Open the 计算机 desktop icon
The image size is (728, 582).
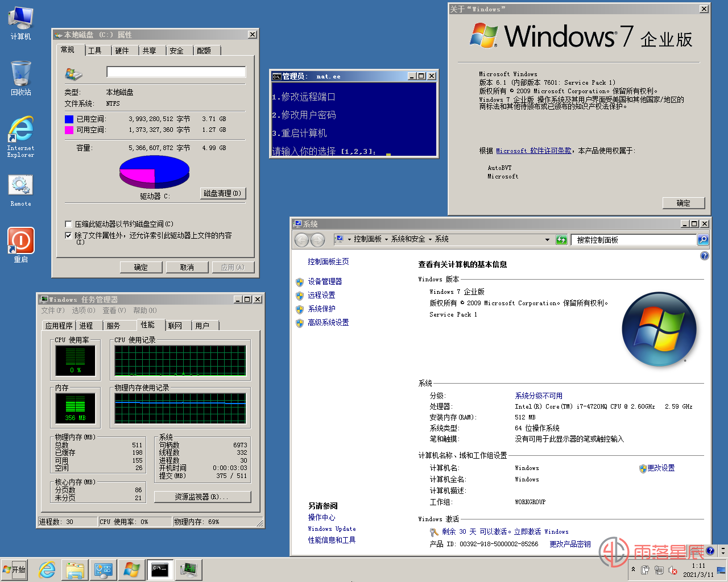21,23
